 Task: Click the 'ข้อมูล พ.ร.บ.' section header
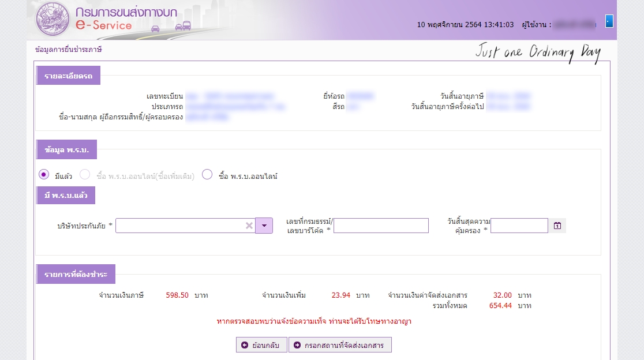[x=66, y=149]
